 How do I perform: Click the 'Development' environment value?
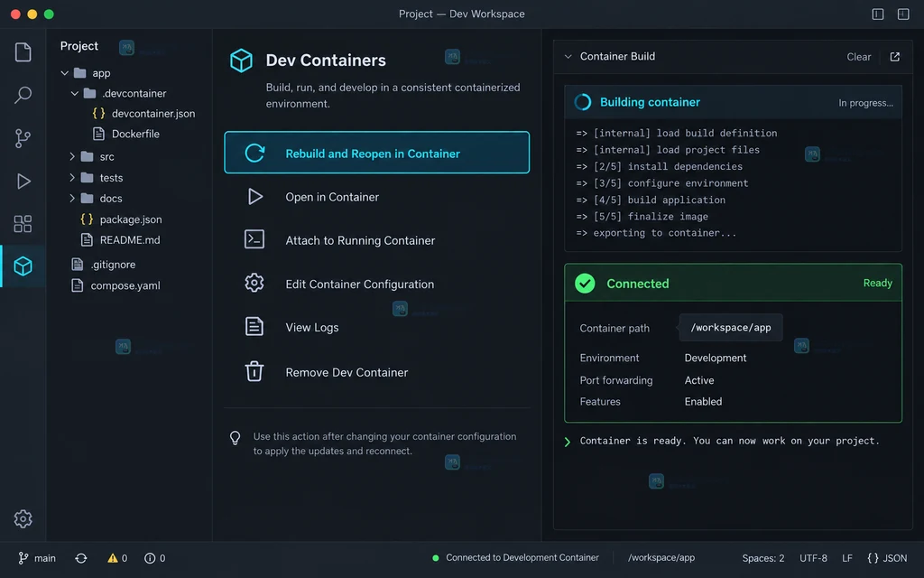coord(716,358)
